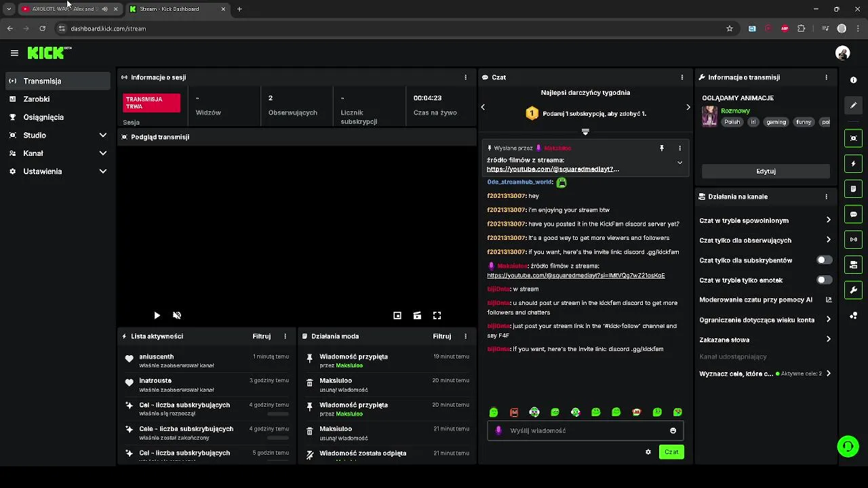This screenshot has width=868, height=488.
Task: Show previous top gifters slide
Action: coord(483,107)
